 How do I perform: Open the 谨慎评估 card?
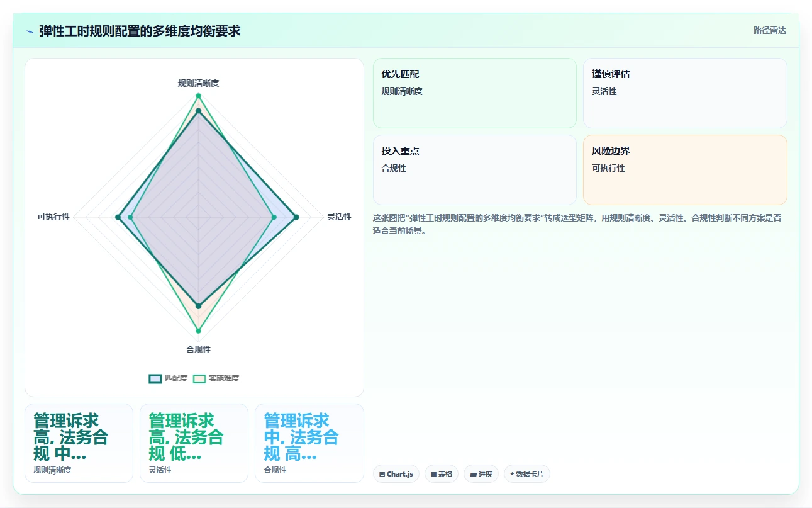[685, 93]
